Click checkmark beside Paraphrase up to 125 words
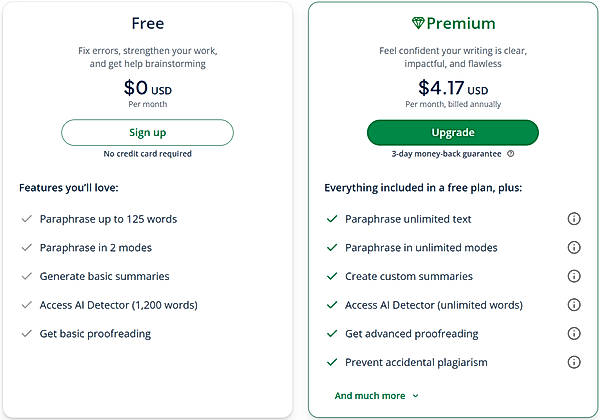This screenshot has height=420, width=600. 25,219
